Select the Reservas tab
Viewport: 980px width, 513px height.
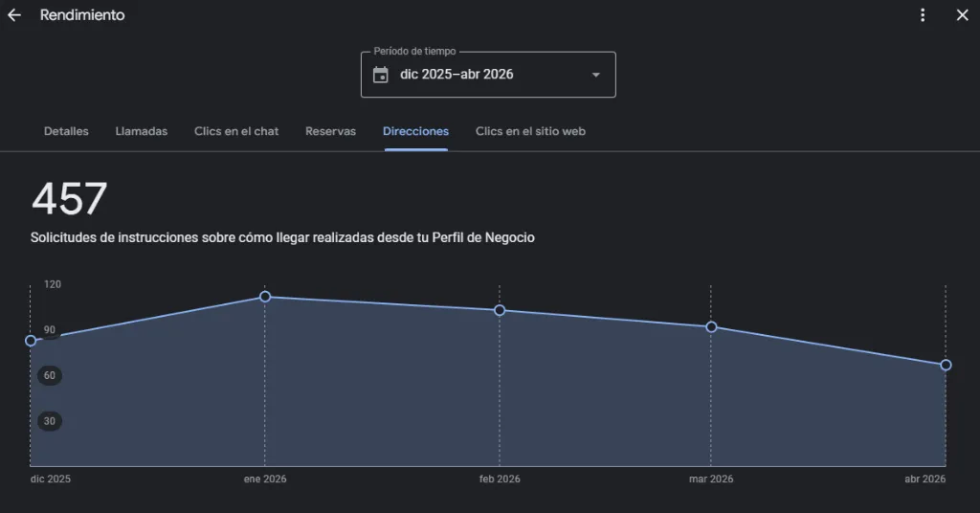click(330, 131)
